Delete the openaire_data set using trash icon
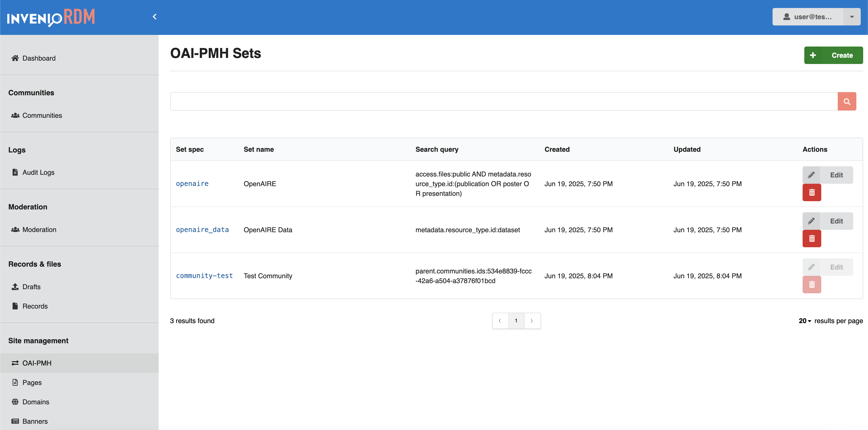 811,239
